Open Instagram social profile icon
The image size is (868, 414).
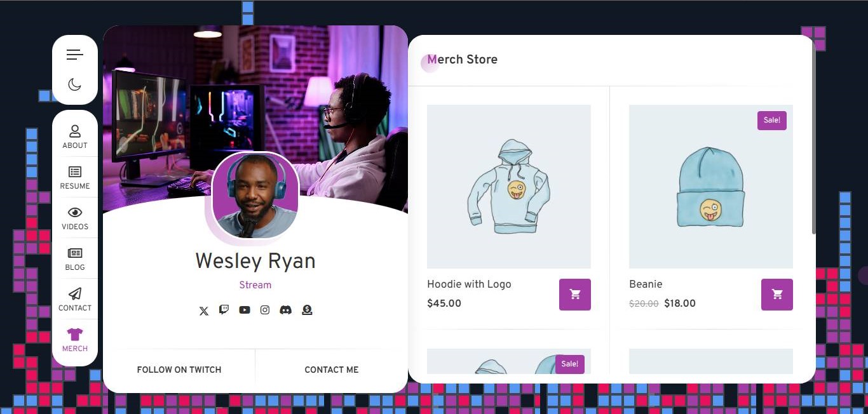click(265, 310)
